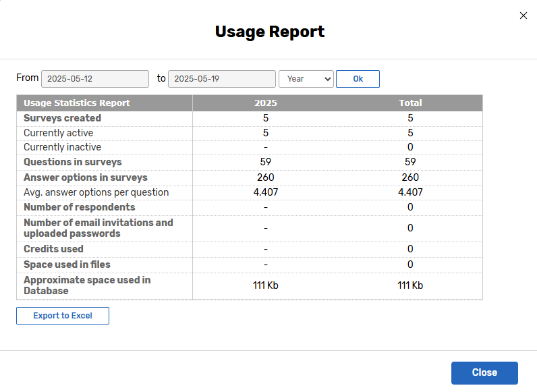Select the Questions in surveys row label
This screenshot has width=537, height=392.
73,162
